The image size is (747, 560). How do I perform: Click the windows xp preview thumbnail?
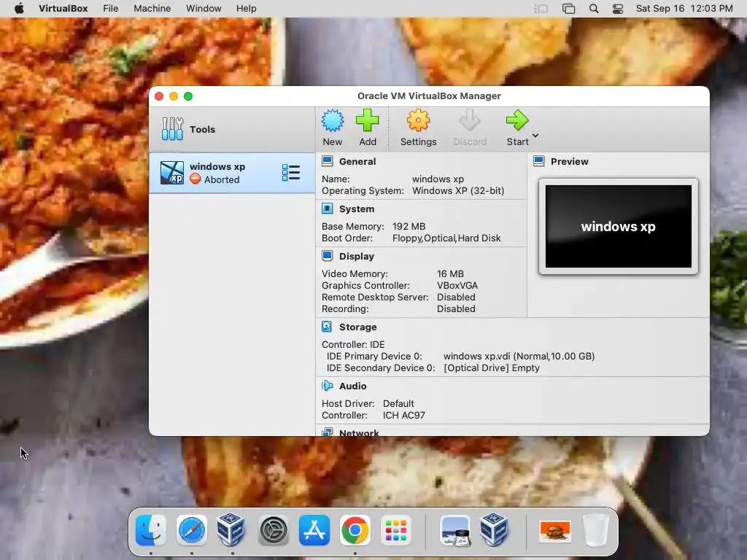coord(619,226)
